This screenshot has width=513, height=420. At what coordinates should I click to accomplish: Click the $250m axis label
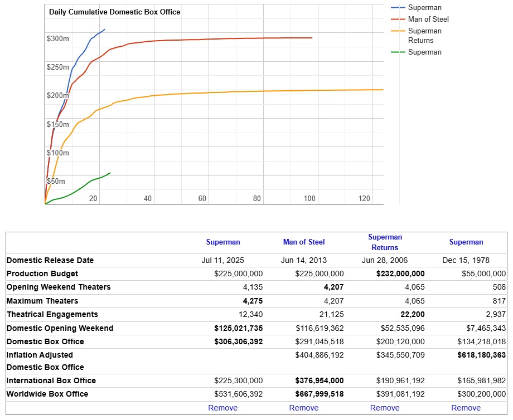(x=58, y=67)
